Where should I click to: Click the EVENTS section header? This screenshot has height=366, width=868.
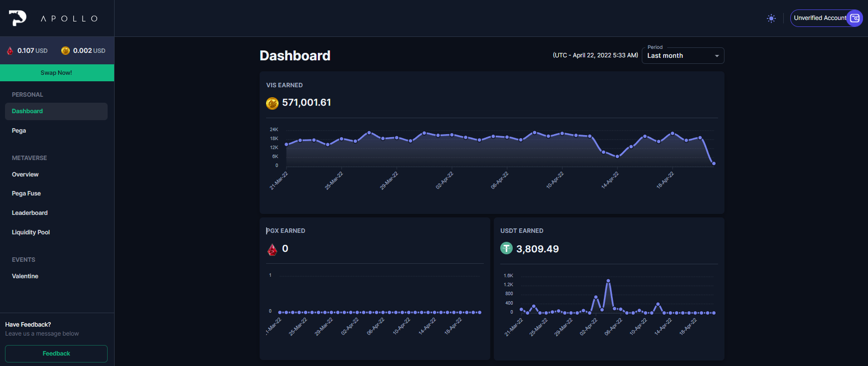[23, 260]
